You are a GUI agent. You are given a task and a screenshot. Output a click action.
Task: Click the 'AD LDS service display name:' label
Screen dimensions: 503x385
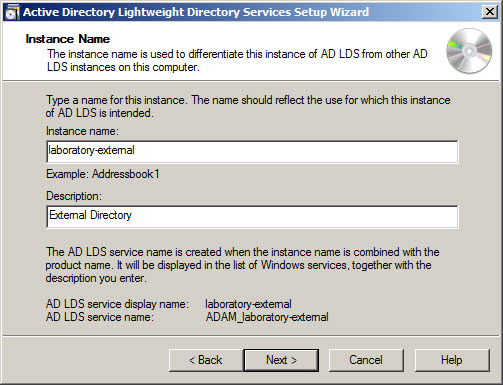(x=117, y=304)
